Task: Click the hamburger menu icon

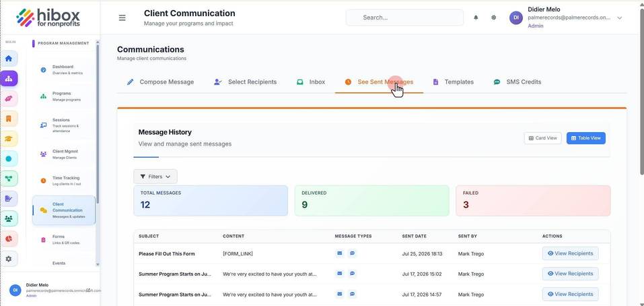Action: click(x=122, y=18)
